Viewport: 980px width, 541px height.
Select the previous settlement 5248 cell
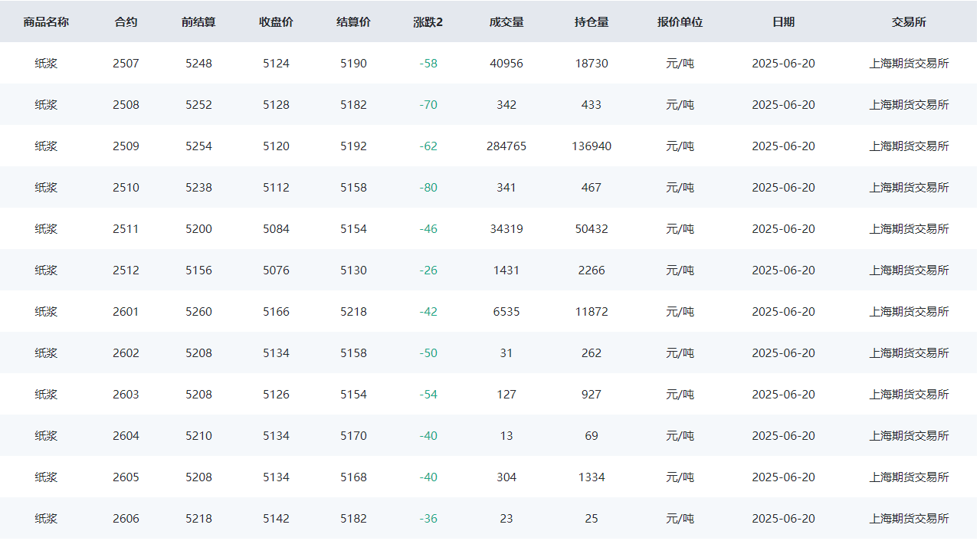tap(198, 64)
